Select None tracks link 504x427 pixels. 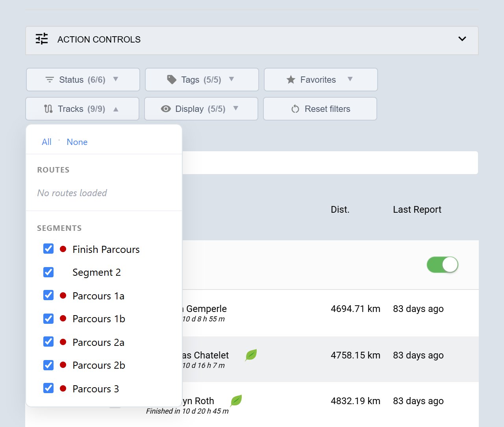(77, 142)
